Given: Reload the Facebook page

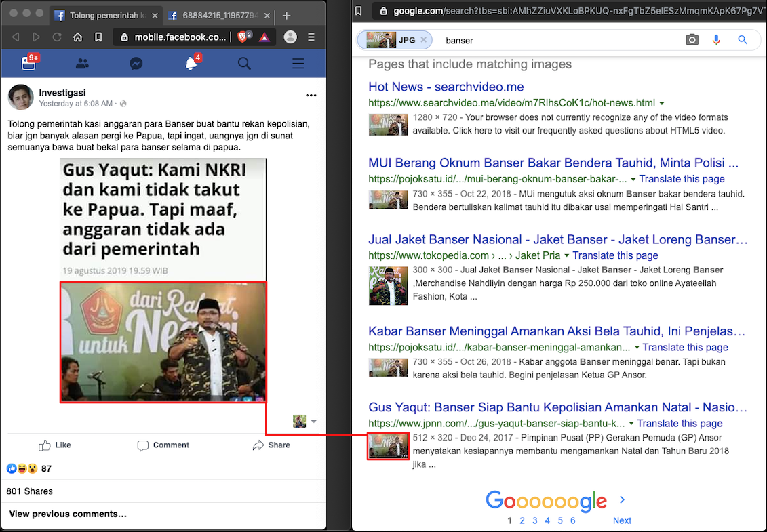Looking at the screenshot, I should tap(57, 37).
